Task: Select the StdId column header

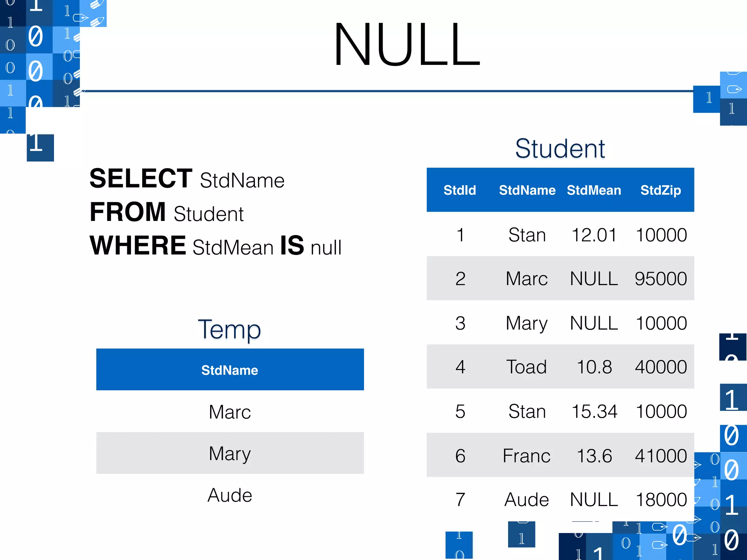Action: tap(460, 190)
